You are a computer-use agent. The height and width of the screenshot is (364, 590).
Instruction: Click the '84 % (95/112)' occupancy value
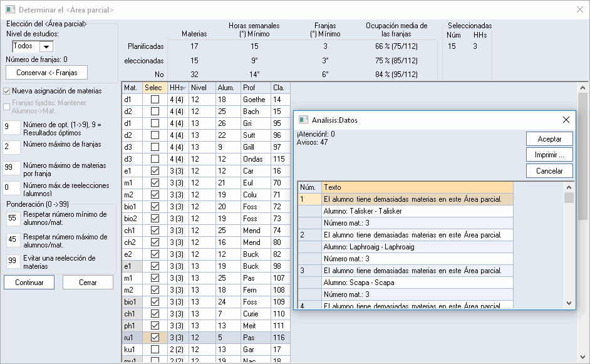pyautogui.click(x=396, y=75)
